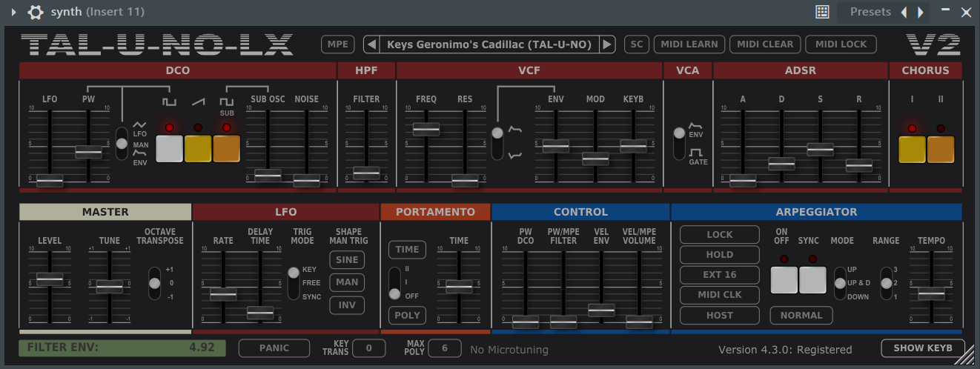Adjust the VCF ENV slider

point(556,146)
